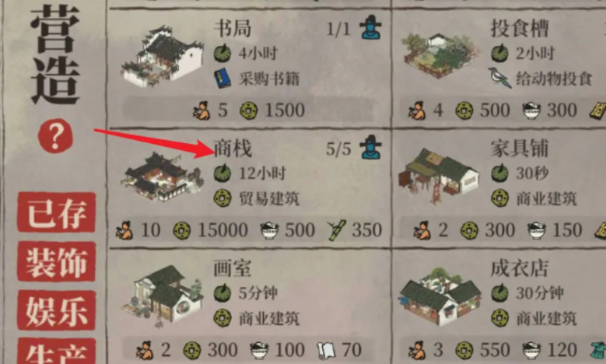Click the official icon next to 1/1
Viewport: 606px width, 364px height.
pos(370,28)
